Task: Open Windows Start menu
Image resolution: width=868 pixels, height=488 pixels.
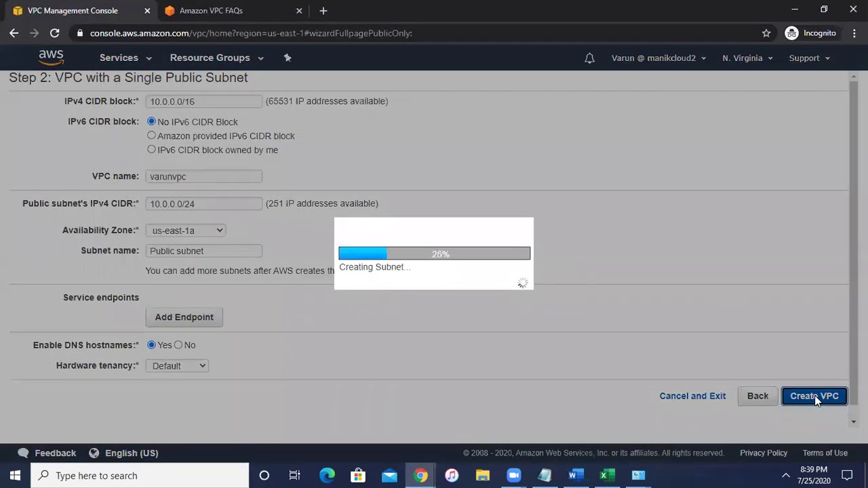Action: click(x=15, y=476)
